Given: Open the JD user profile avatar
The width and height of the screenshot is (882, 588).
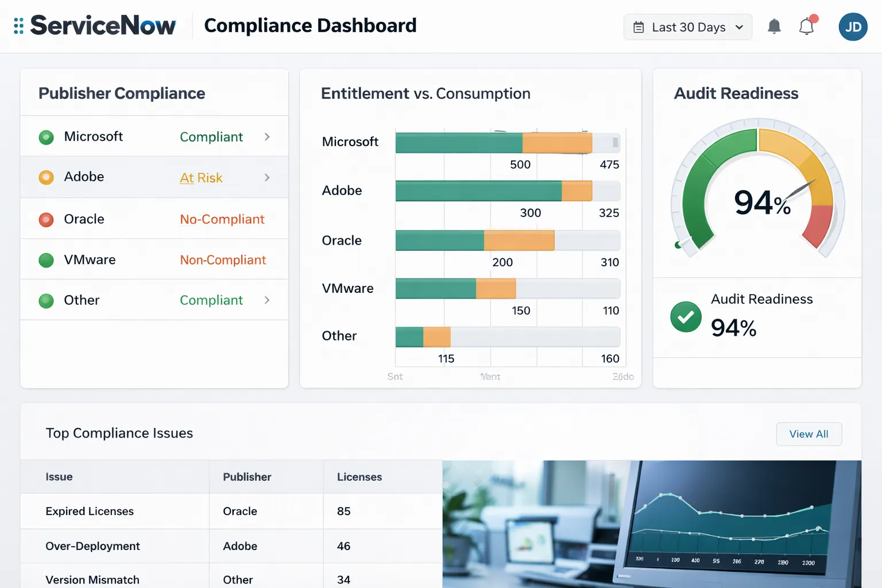Looking at the screenshot, I should (853, 27).
